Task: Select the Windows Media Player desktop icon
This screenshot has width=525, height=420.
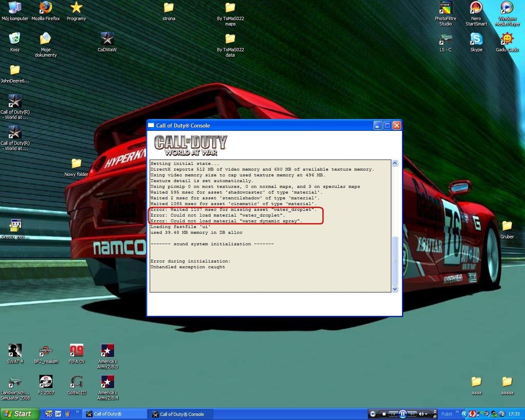Action: (x=507, y=14)
